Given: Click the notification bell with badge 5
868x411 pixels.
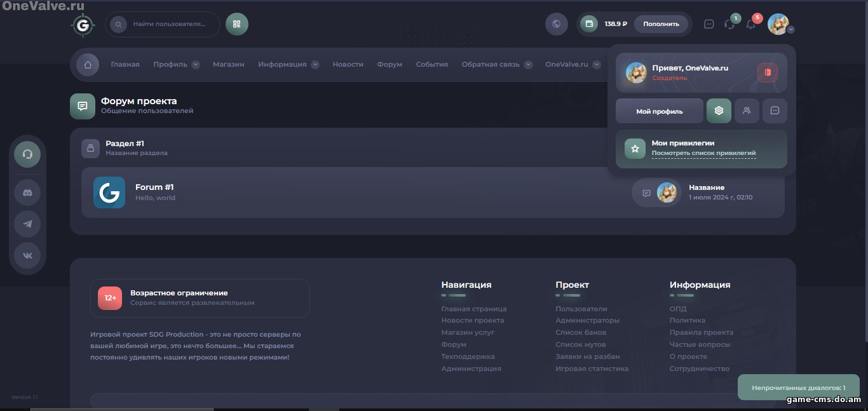Looking at the screenshot, I should point(751,25).
